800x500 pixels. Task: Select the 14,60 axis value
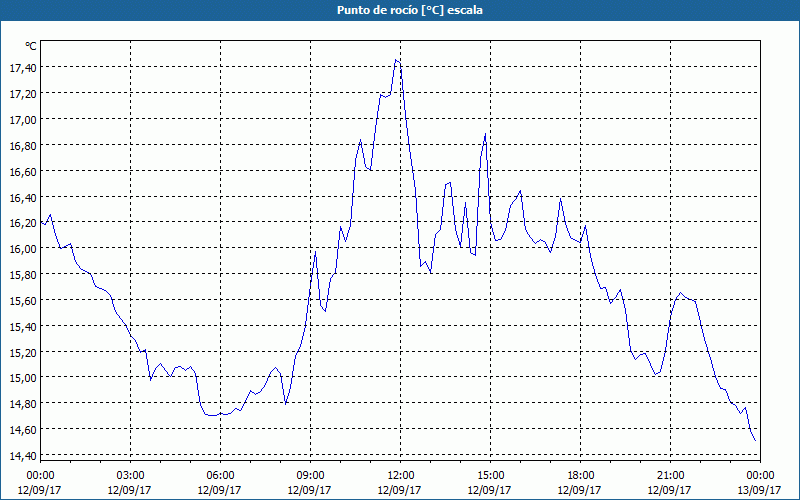pos(23,430)
